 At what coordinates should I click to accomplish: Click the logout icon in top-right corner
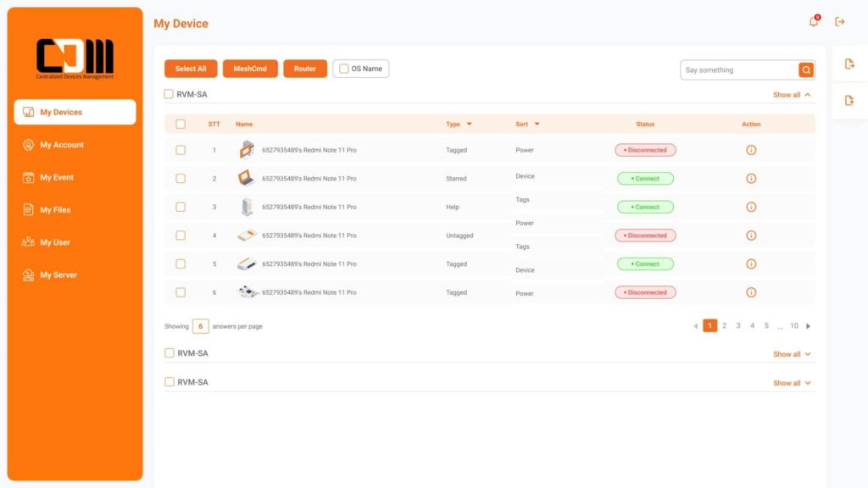point(840,22)
